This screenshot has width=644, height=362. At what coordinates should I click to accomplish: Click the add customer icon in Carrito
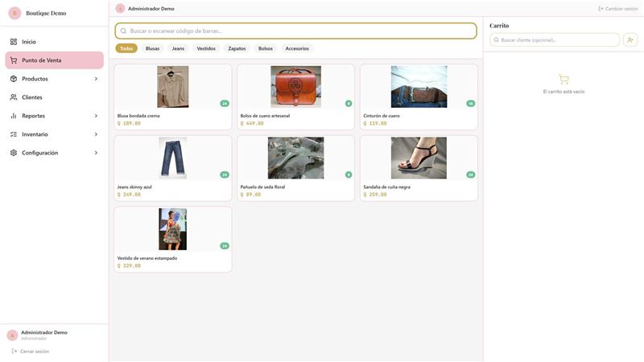(x=630, y=39)
